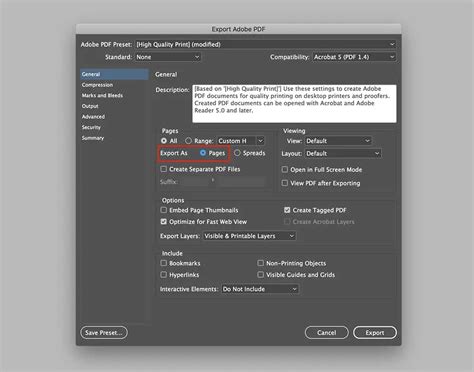Choose Export As Pages radio button

203,153
